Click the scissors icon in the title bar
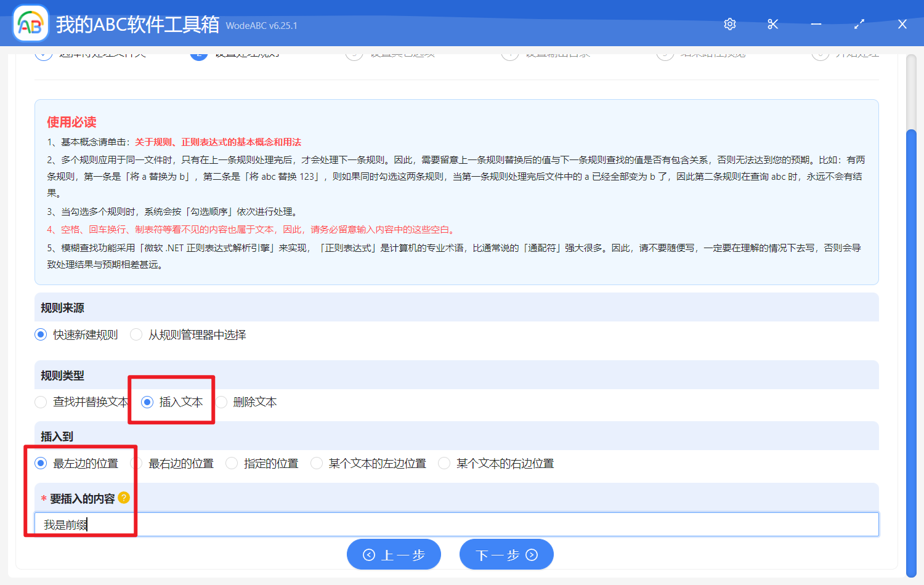 (772, 23)
